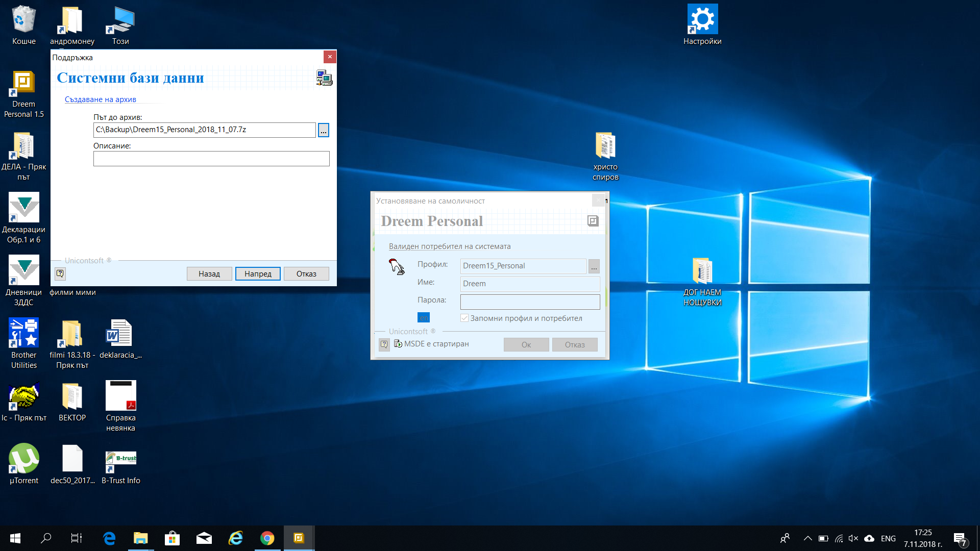Image resolution: width=980 pixels, height=551 pixels.
Task: Focus the Парола password field
Action: (530, 302)
